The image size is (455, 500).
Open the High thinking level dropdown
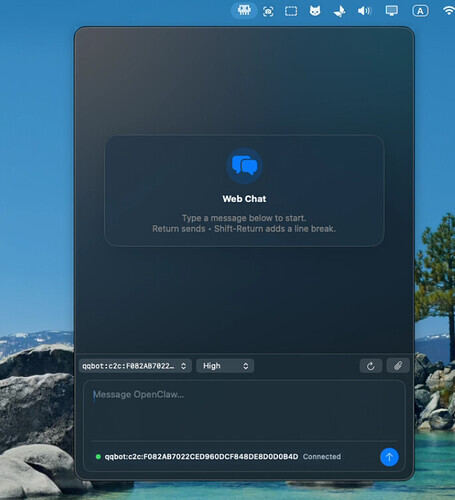[x=225, y=366]
